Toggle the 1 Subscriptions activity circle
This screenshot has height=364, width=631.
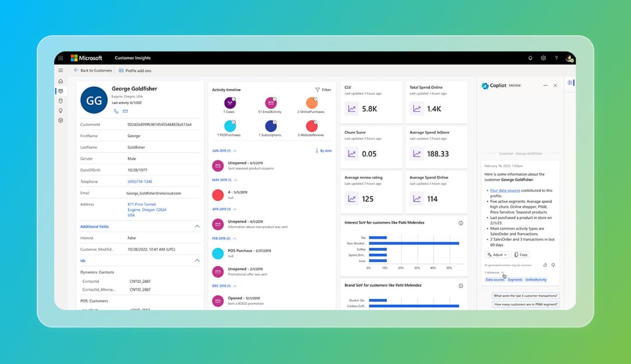271,126
